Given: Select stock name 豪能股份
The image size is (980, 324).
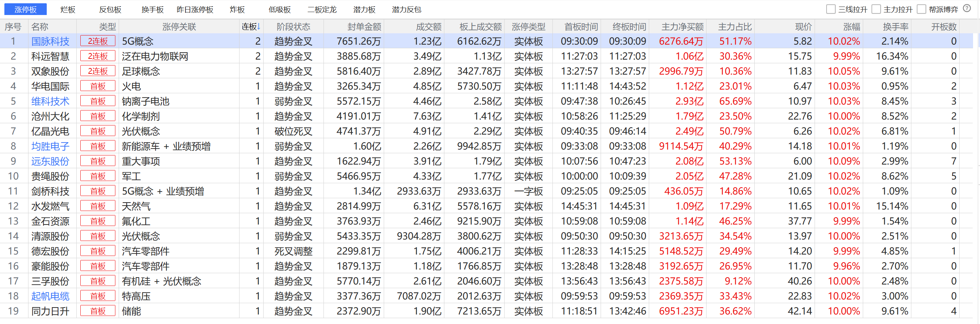Looking at the screenshot, I should point(50,266).
